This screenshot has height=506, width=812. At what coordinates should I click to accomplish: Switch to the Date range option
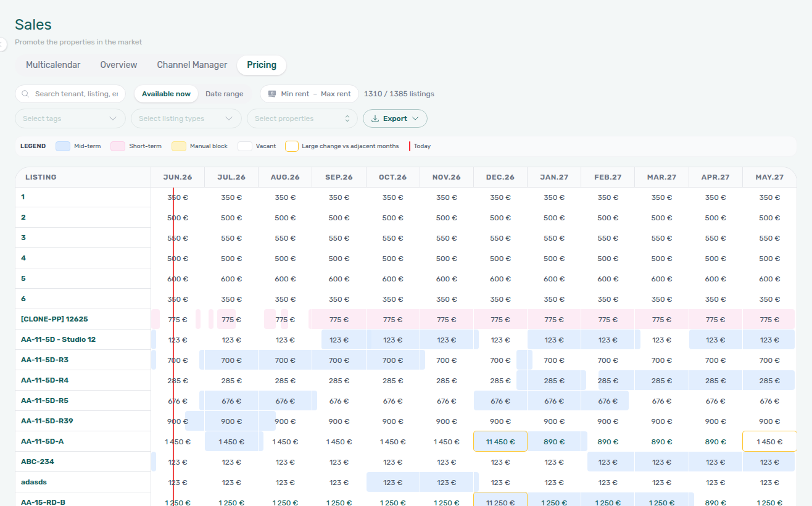pos(224,94)
